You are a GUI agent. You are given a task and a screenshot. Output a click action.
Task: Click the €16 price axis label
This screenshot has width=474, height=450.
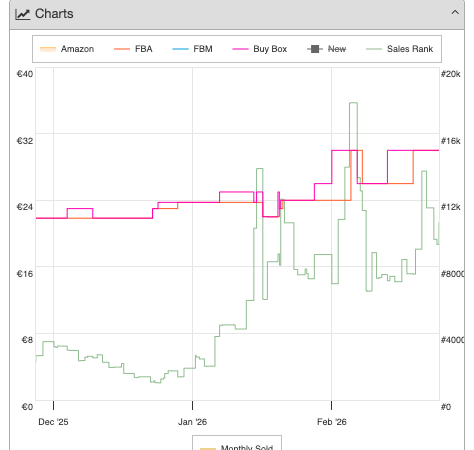(x=25, y=274)
